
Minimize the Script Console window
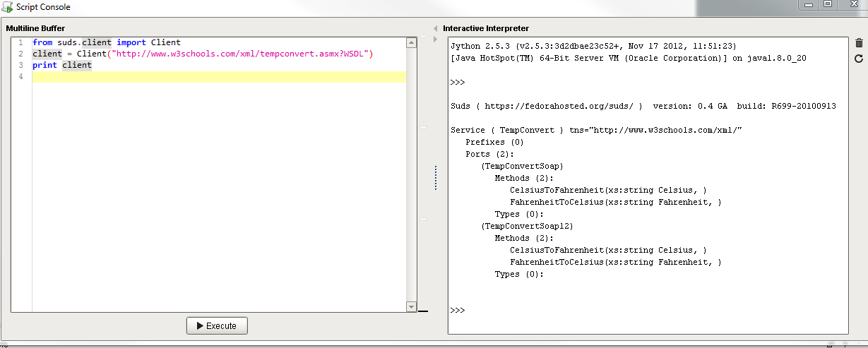(810, 5)
